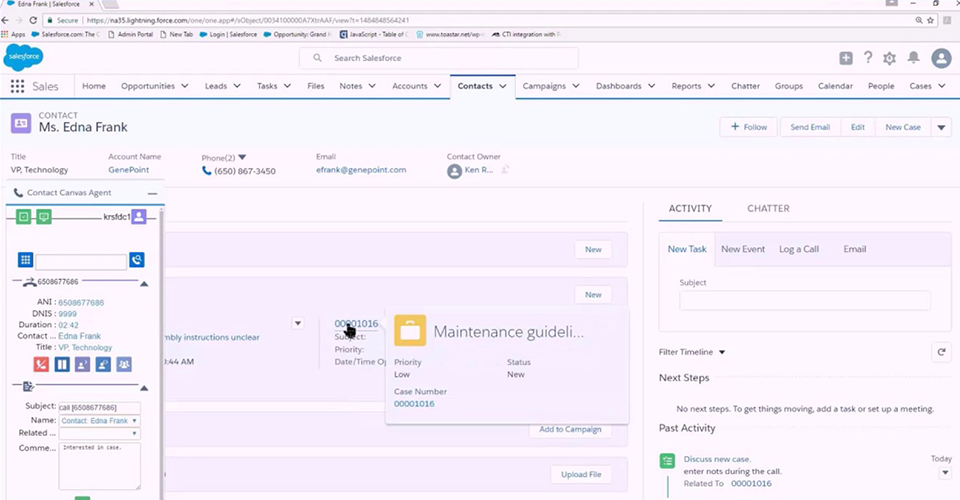Open the Phone(2) dropdown arrow
This screenshot has height=500, width=960.
242,157
